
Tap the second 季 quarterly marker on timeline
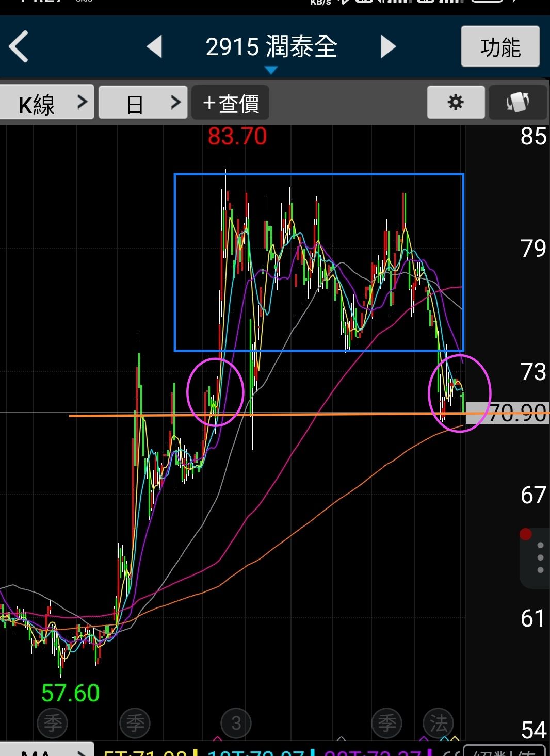(x=135, y=723)
